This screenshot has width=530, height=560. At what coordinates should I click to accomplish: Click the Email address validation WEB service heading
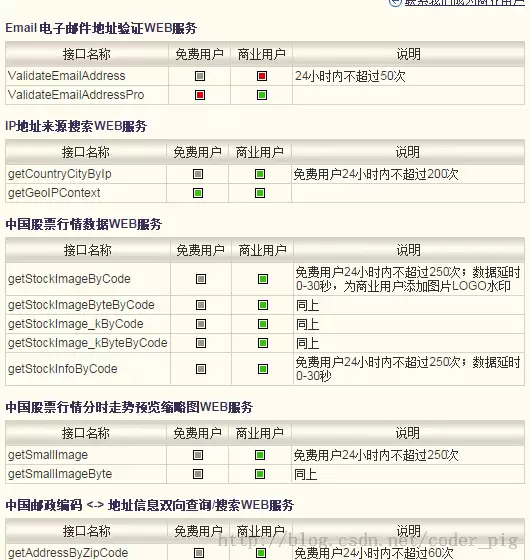tap(101, 28)
